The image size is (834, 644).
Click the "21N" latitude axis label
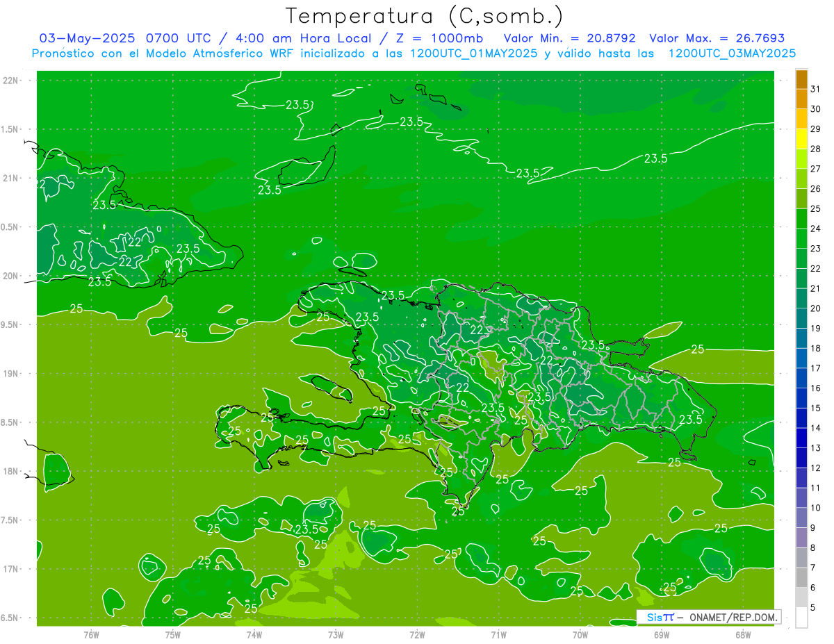click(11, 178)
